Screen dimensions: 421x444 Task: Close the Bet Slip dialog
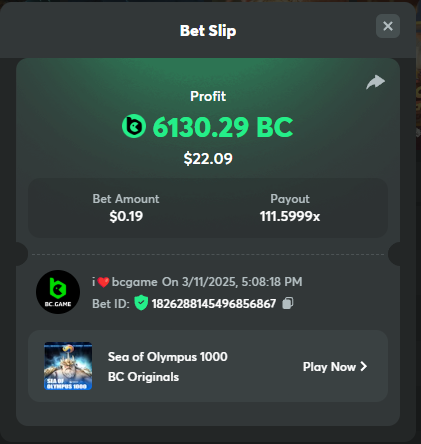point(388,26)
